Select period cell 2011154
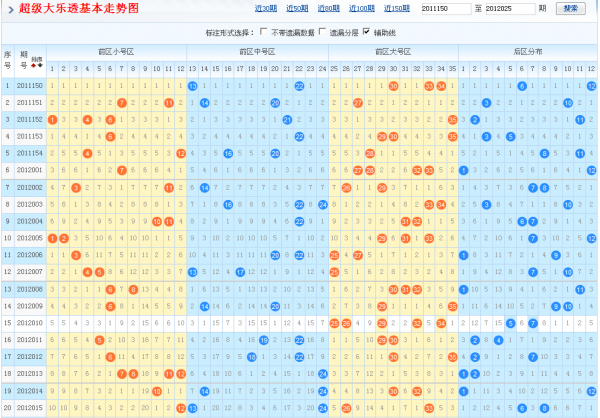Screen dimensions: 600x418 coord(30,153)
